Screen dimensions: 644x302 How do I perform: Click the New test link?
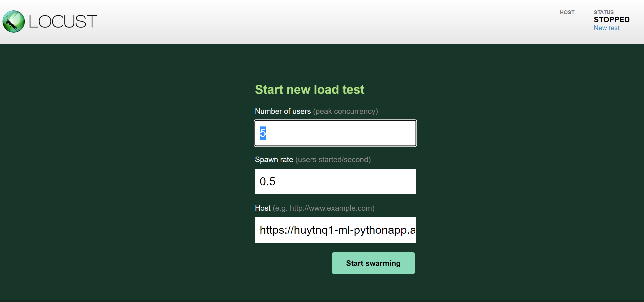point(606,28)
